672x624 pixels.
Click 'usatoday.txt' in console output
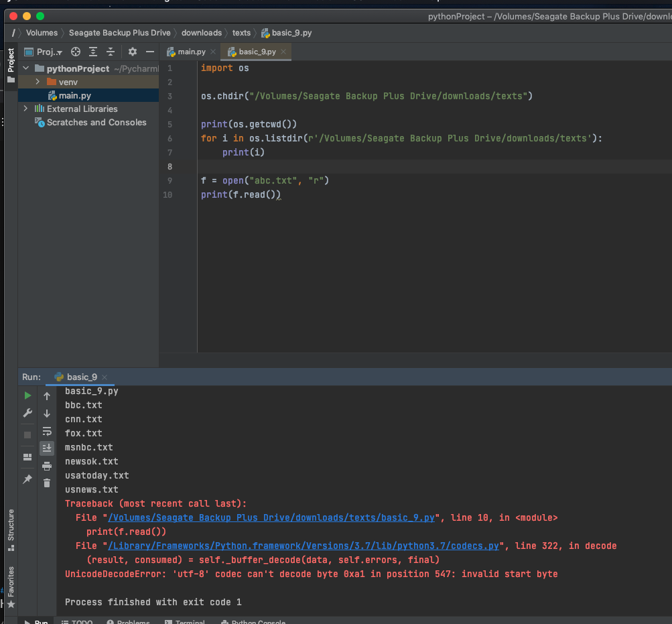point(97,475)
